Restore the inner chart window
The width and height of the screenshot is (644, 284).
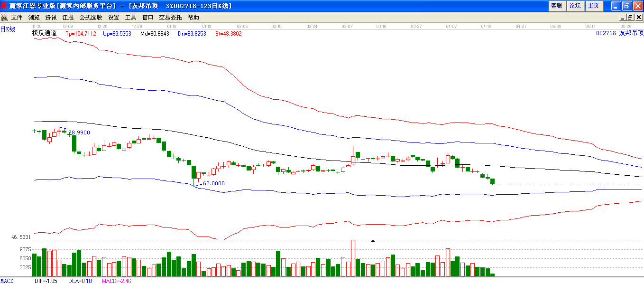point(630,18)
